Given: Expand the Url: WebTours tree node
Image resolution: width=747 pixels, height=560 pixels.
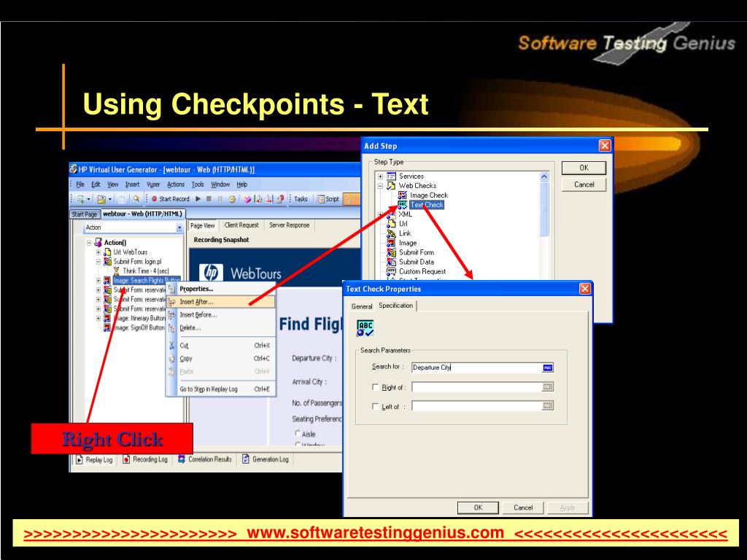Looking at the screenshot, I should click(x=98, y=252).
